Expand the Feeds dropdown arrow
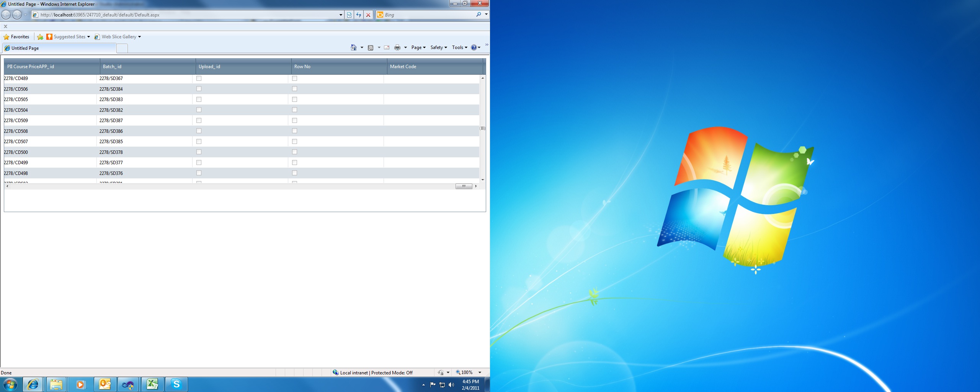The height and width of the screenshot is (392, 980). (379, 47)
